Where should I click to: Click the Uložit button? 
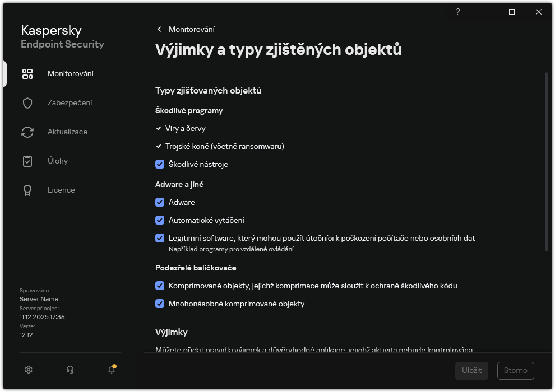[471, 370]
